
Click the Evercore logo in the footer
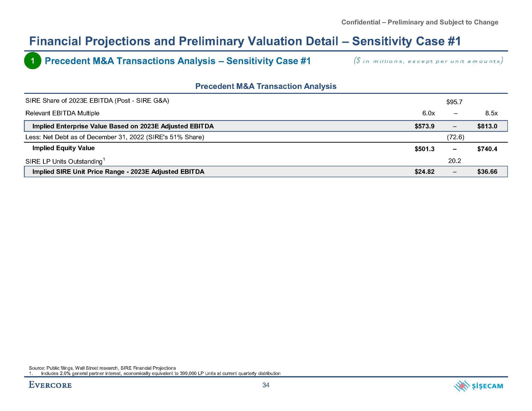(x=50, y=385)
